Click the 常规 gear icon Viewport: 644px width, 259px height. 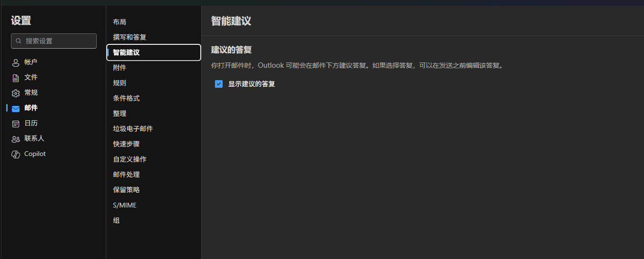click(x=16, y=93)
